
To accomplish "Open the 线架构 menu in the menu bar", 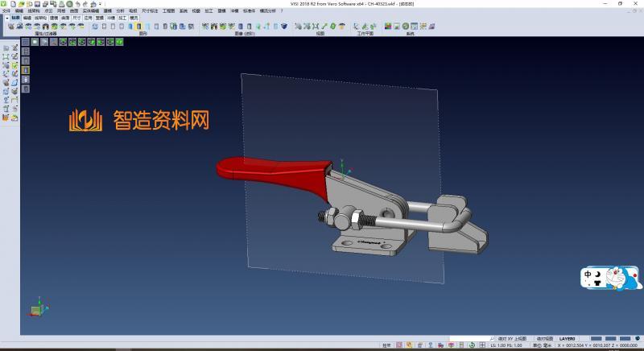I will click(x=34, y=10).
